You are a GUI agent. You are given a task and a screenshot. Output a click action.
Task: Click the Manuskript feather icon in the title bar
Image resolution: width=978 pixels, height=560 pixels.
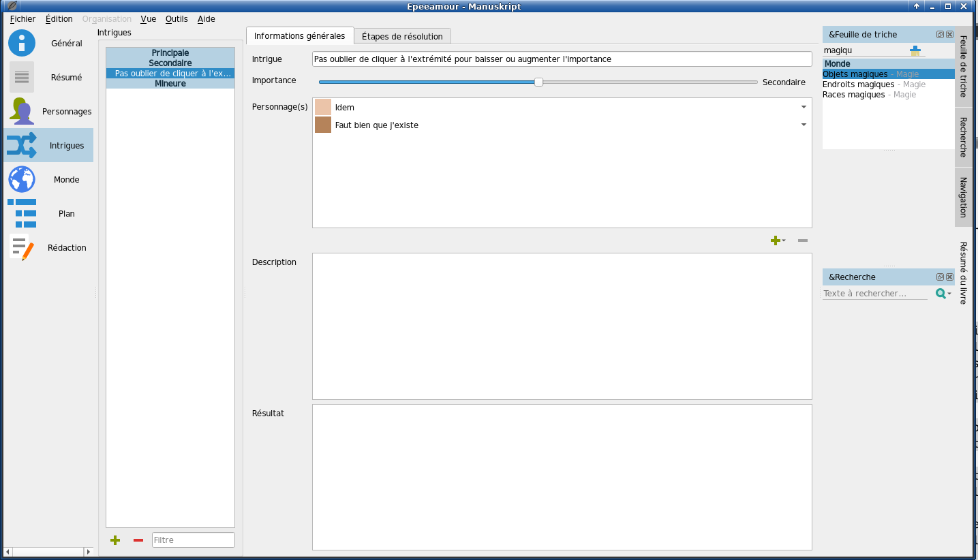(12, 6)
